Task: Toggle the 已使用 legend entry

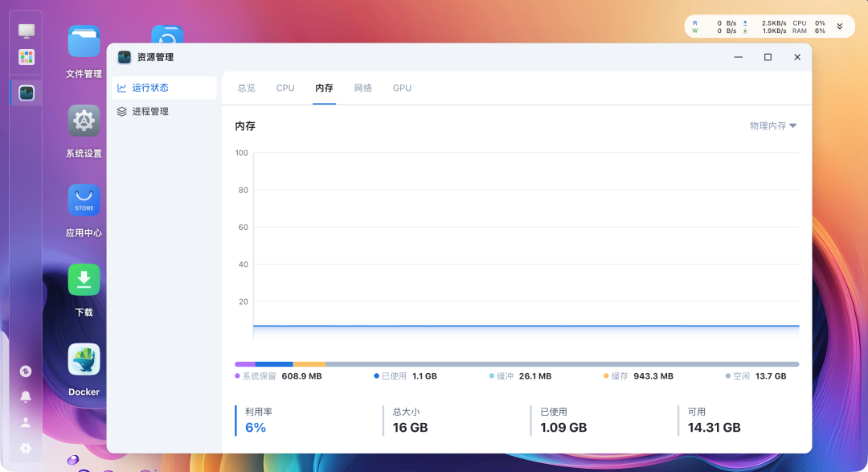Action: tap(395, 375)
